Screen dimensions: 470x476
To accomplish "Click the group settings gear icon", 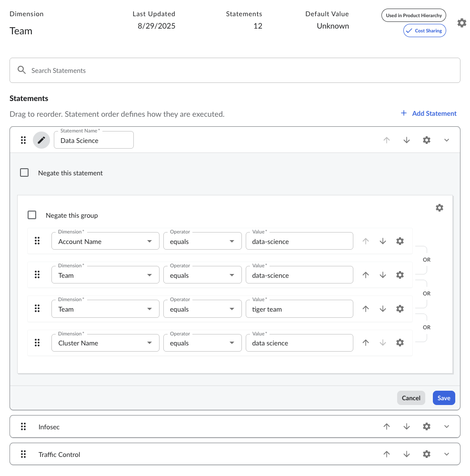I will coord(439,208).
